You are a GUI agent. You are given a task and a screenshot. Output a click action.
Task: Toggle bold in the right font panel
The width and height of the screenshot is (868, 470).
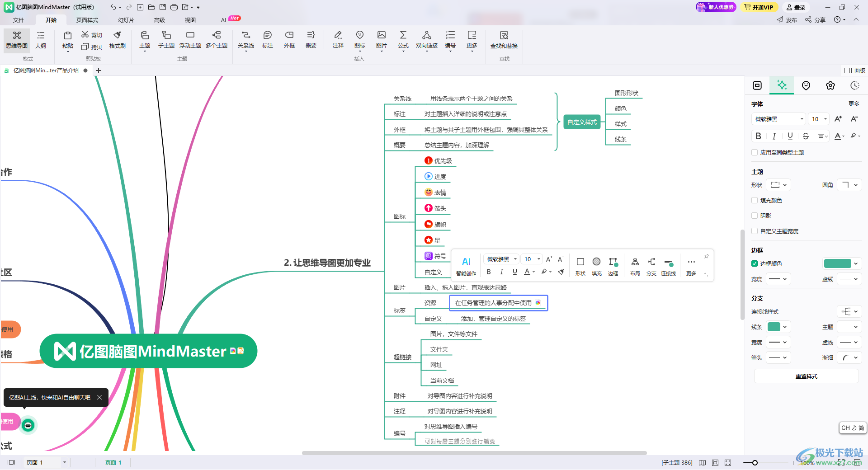click(x=759, y=136)
